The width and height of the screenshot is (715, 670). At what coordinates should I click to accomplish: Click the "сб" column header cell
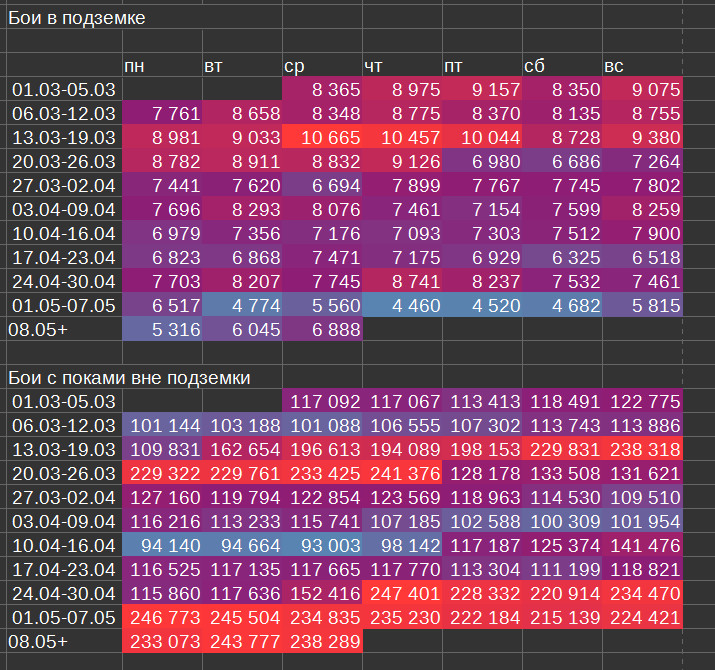562,66
